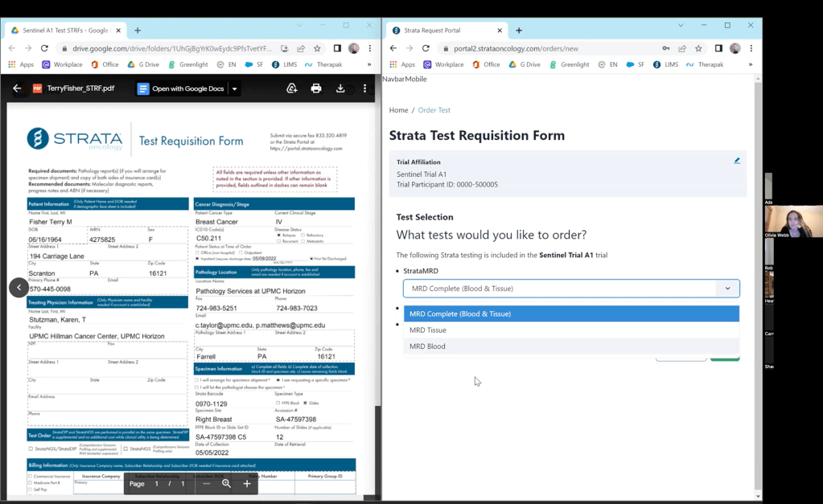Edit the Trial Affiliation pencil icon
This screenshot has height=504, width=823.
point(736,161)
